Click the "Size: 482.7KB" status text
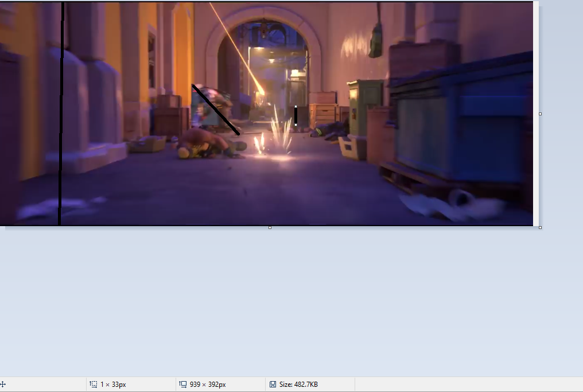The height and width of the screenshot is (392, 583). point(298,384)
